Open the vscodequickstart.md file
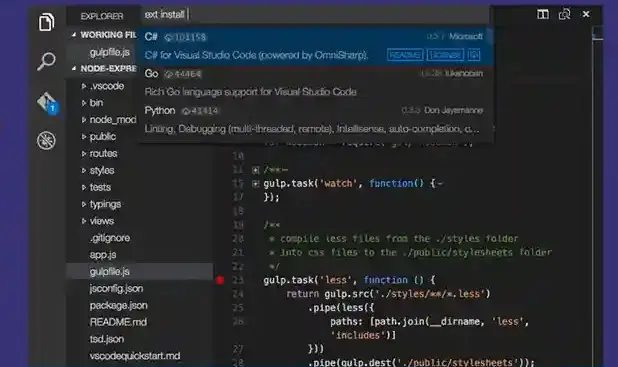 coord(135,356)
